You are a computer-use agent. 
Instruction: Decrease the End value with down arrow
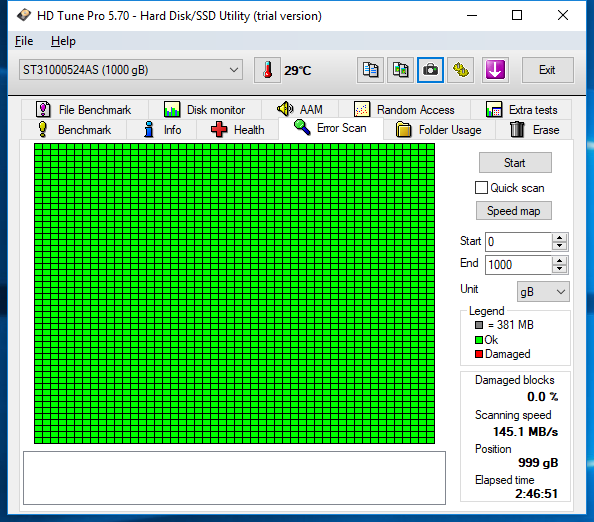point(559,269)
